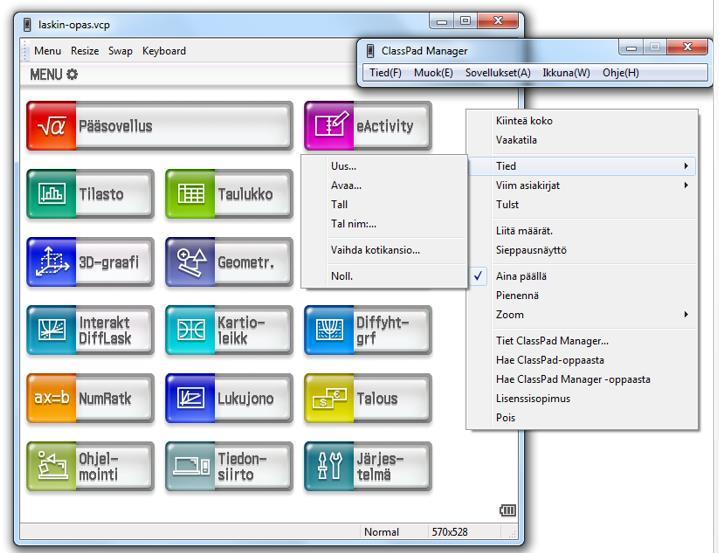Select Hae ClassPad Manager -oppaasta entry
The height and width of the screenshot is (553, 719).
[x=582, y=379]
